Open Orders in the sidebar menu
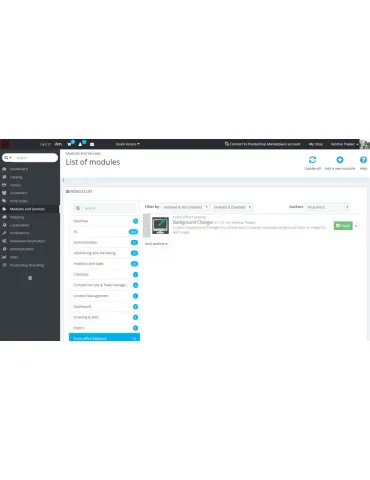This screenshot has width=370, height=480. [15, 185]
